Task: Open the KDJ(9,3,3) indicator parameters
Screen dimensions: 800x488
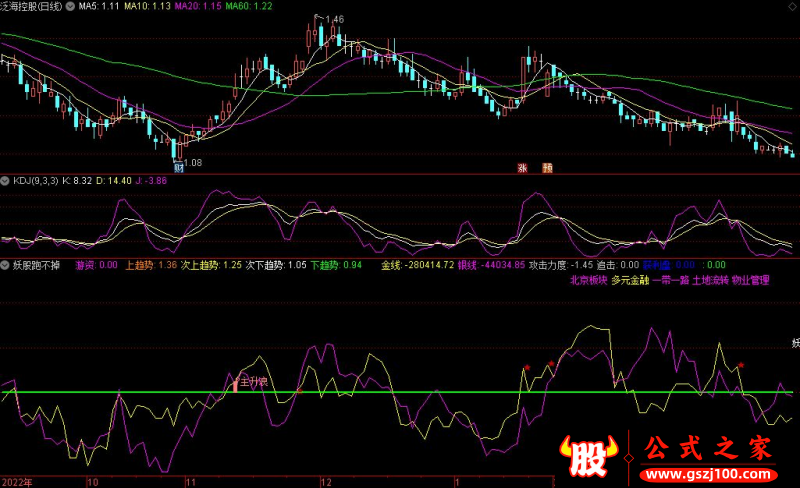Action: click(38, 181)
